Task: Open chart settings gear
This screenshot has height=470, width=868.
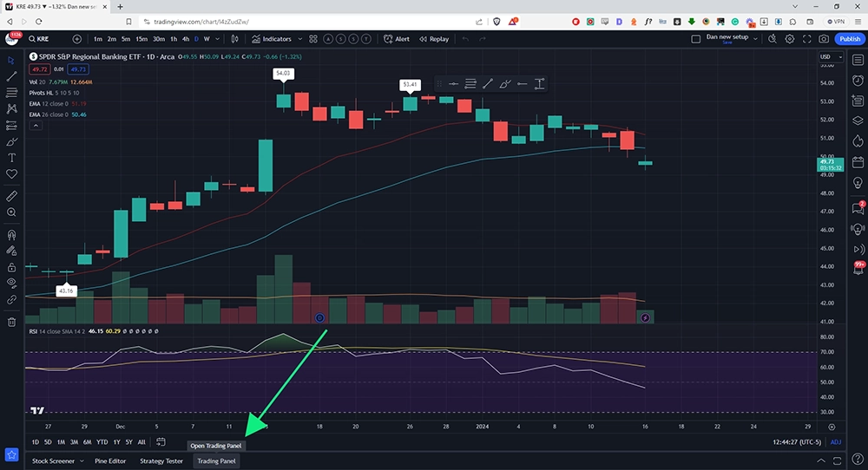Action: coord(790,39)
